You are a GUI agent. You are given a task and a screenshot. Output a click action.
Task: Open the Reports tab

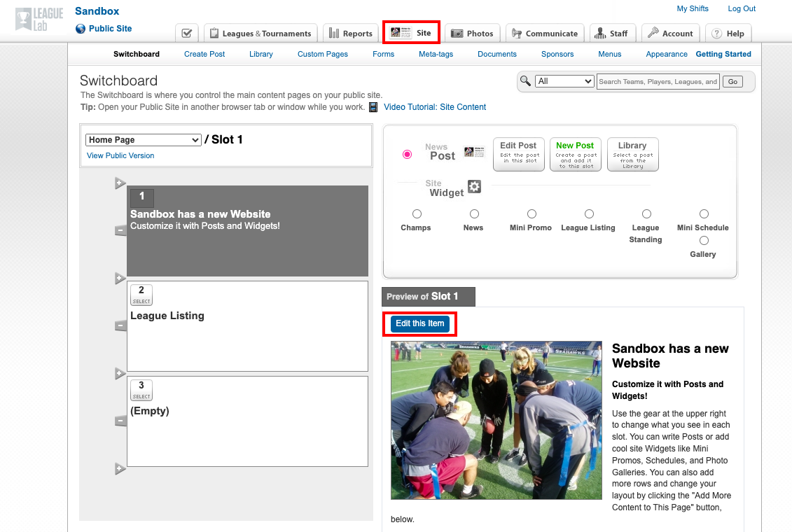pos(351,34)
